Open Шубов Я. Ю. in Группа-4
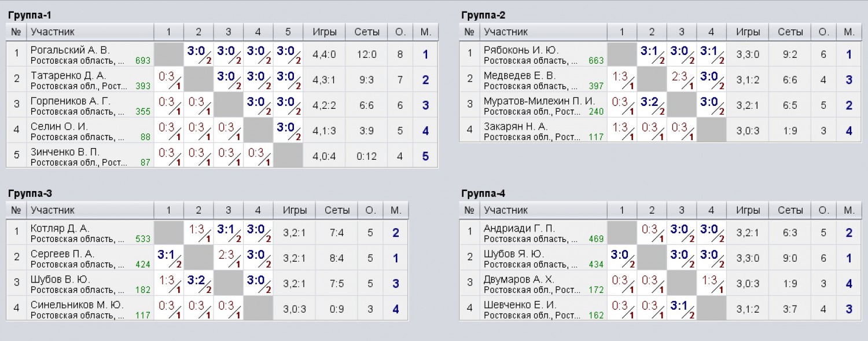 (514, 254)
